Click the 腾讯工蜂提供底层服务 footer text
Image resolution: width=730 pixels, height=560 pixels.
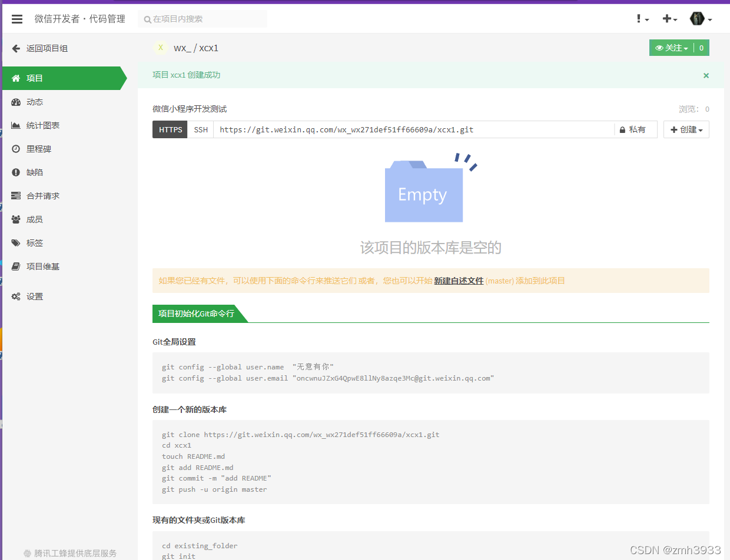click(x=75, y=554)
